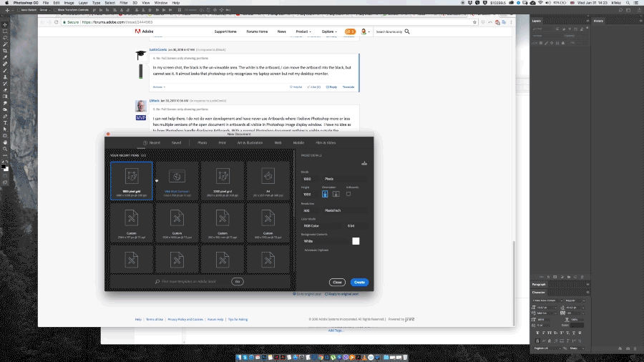Select the Hand tool
Screen dimensions: 644x362
(x=5, y=142)
